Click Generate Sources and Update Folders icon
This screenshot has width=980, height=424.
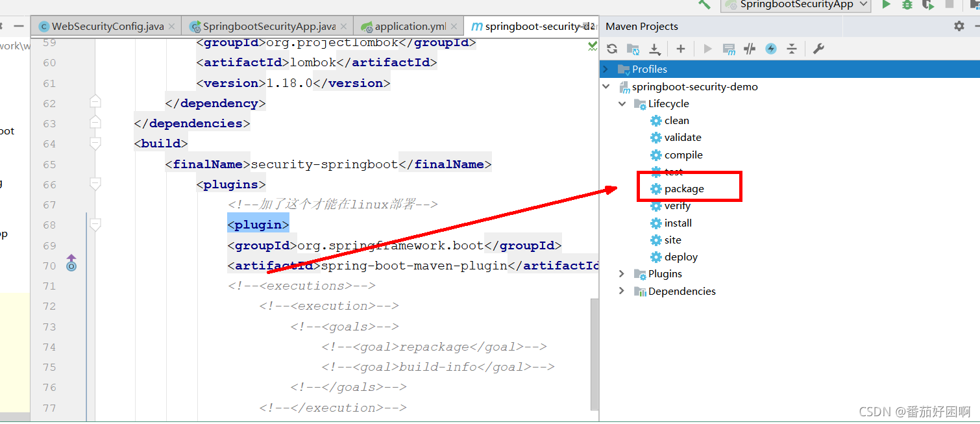[633, 49]
